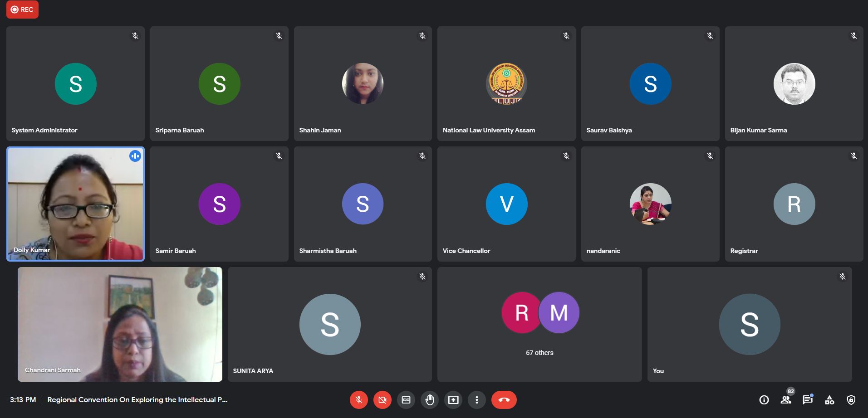Click Chandrani Sarmah's video tile

120,324
